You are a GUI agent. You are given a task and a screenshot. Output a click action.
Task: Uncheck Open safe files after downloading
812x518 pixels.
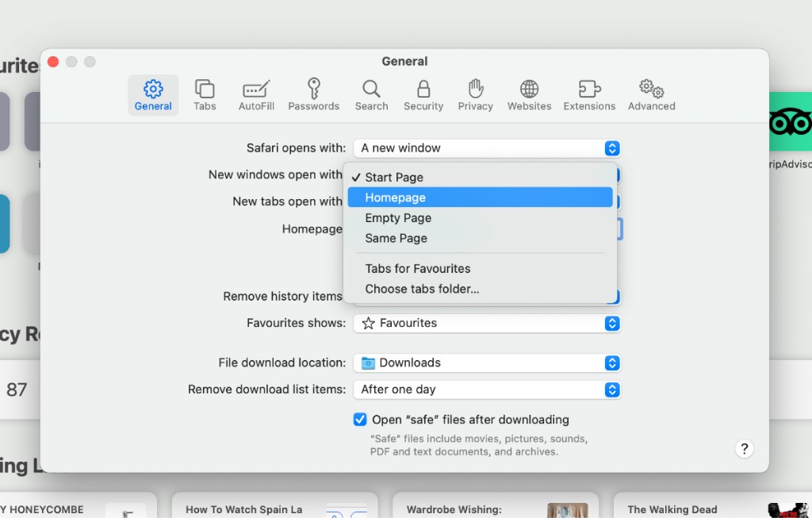360,420
